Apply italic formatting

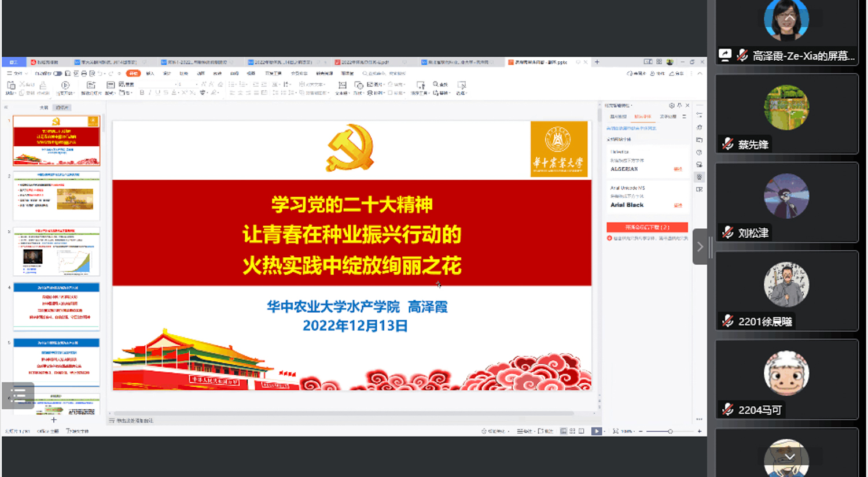(149, 91)
